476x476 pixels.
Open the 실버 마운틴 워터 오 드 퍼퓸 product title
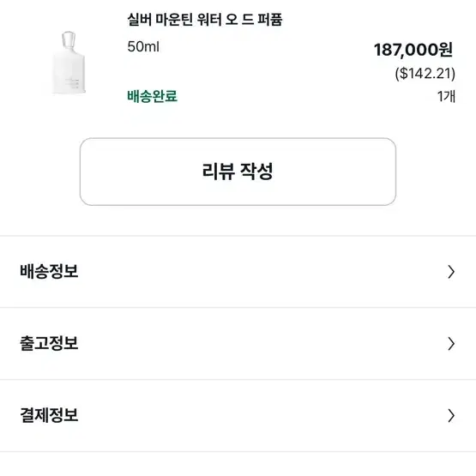205,20
